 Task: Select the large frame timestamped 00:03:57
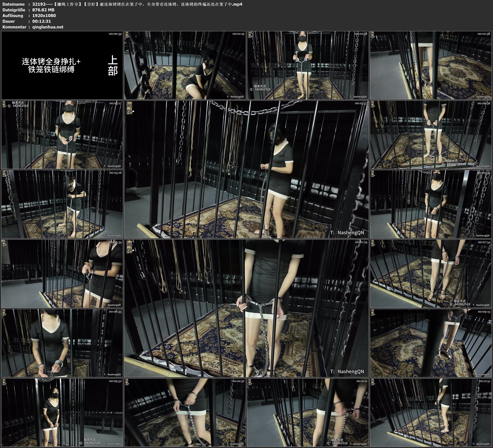click(x=246, y=169)
